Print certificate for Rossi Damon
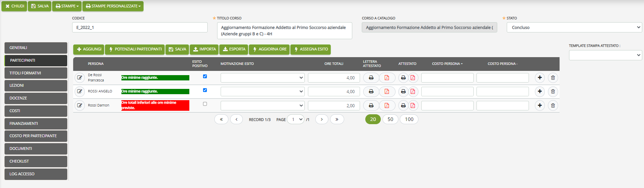 click(403, 105)
